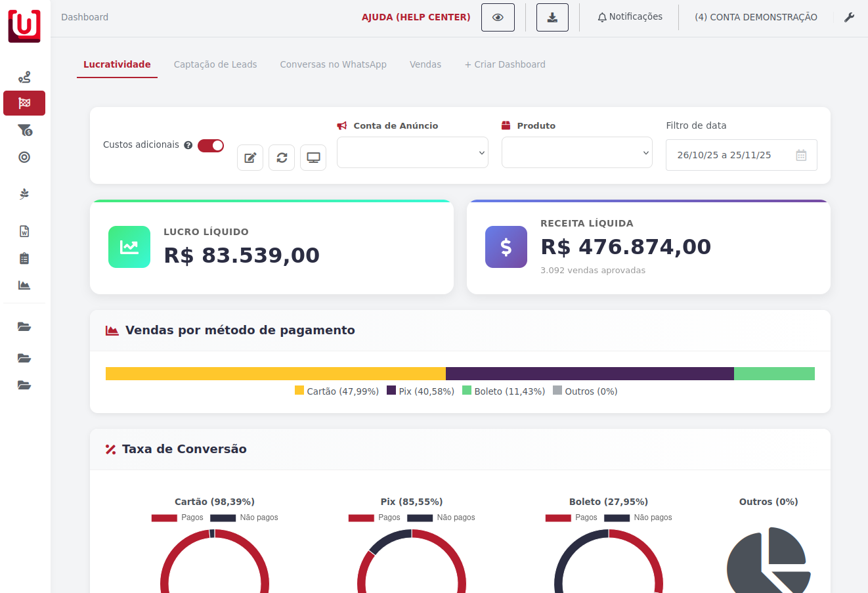Open the Produto dropdown
The width and height of the screenshot is (868, 593).
(x=576, y=152)
